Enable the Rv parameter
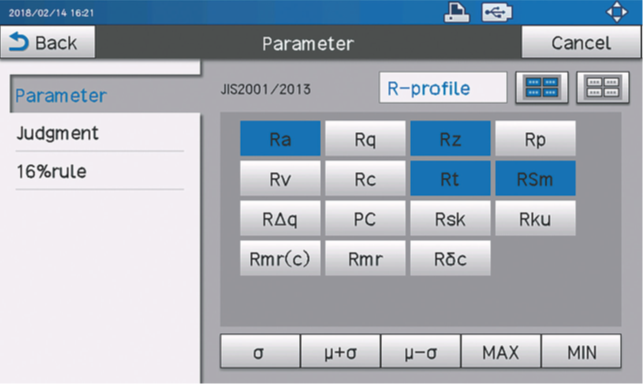This screenshot has height=384, width=643. coord(280,178)
